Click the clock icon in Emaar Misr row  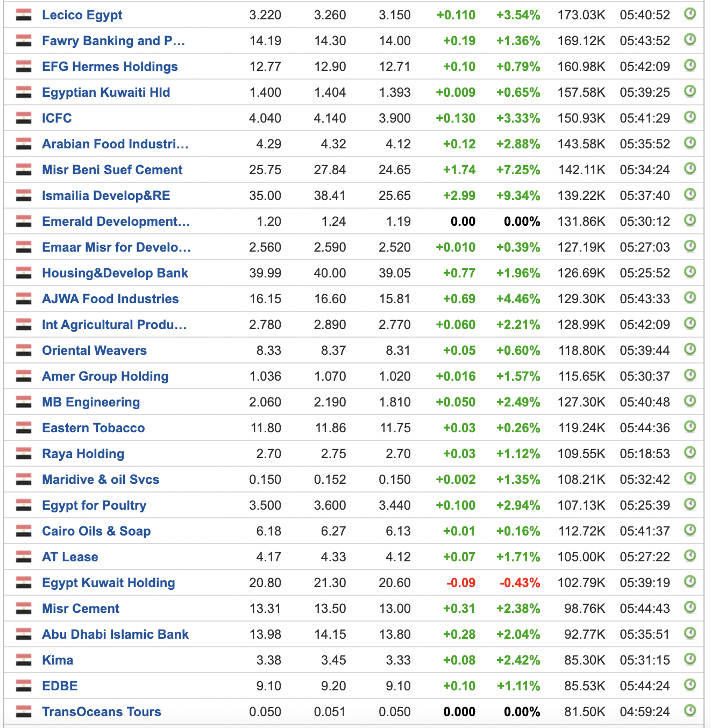click(690, 246)
